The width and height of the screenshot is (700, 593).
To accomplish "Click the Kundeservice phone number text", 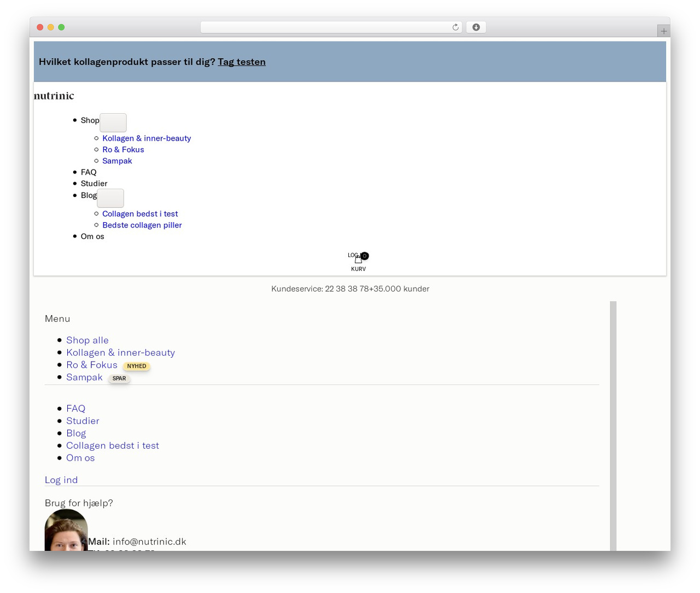I will tap(320, 289).
